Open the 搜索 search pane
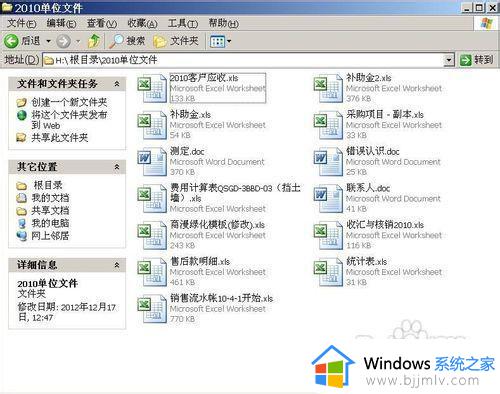The image size is (500, 394). coord(127,41)
